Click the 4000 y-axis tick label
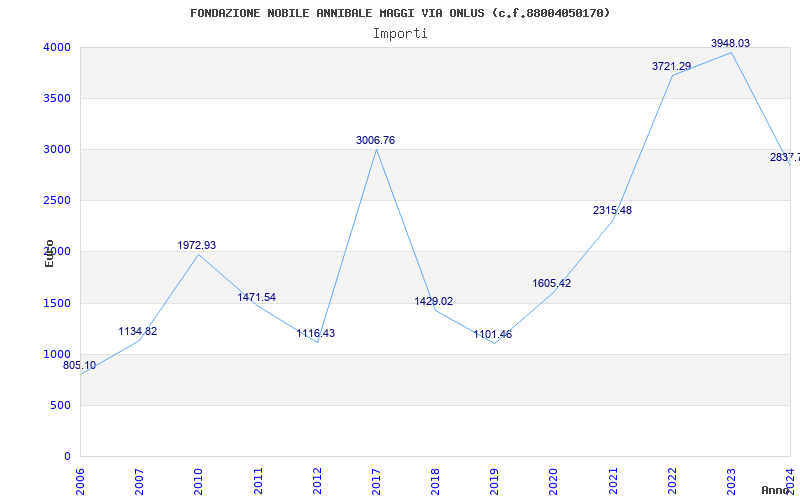 (x=57, y=47)
